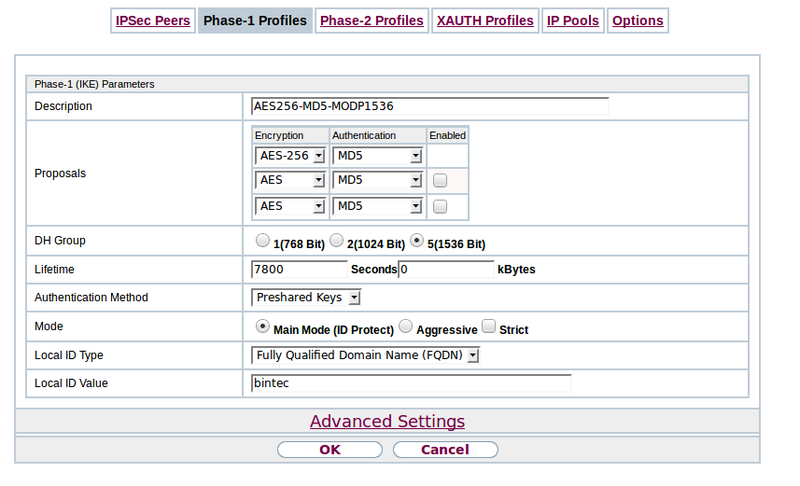Tick the Strict mode checkbox
Viewport: 800px width, 486px height.
point(489,327)
